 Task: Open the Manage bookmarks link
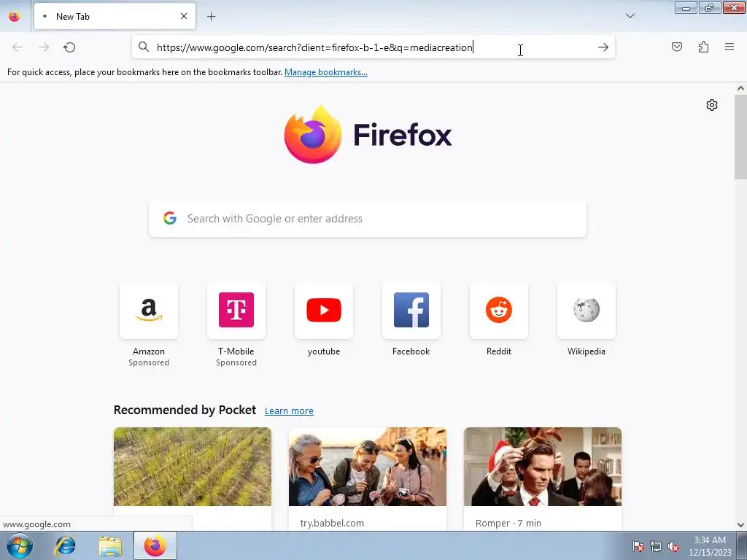(x=326, y=72)
